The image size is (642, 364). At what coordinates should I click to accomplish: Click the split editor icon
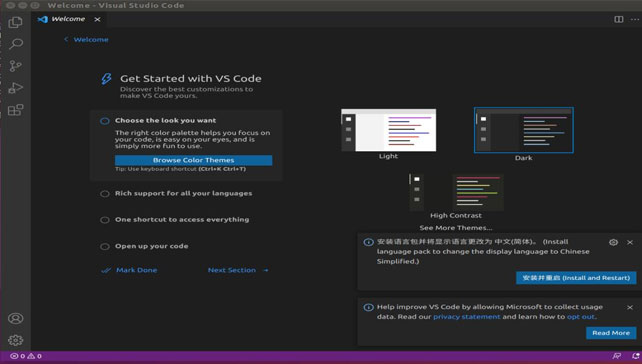click(x=619, y=19)
